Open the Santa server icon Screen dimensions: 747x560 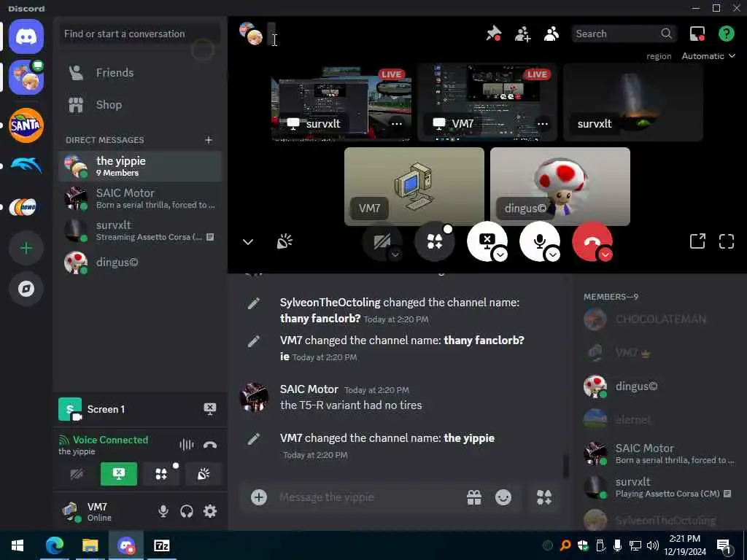point(26,125)
